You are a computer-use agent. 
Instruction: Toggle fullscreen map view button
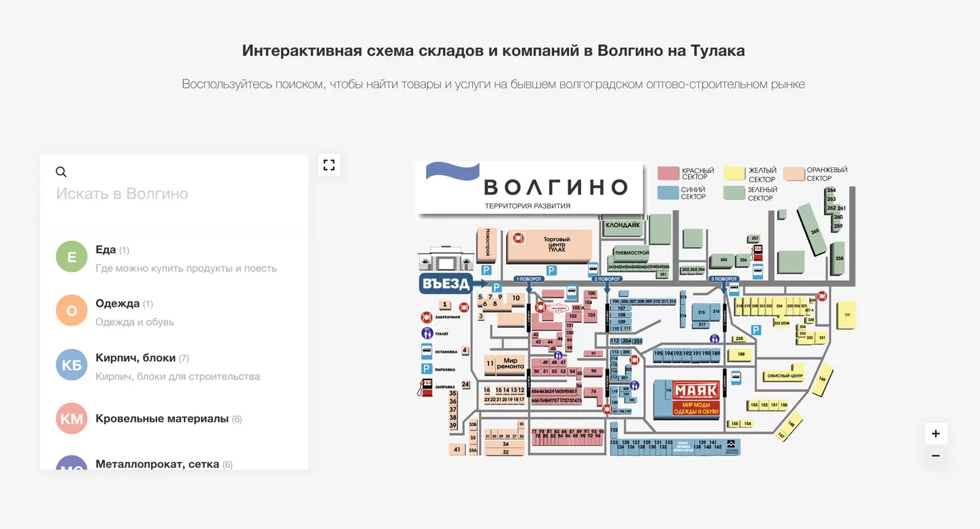pos(329,165)
